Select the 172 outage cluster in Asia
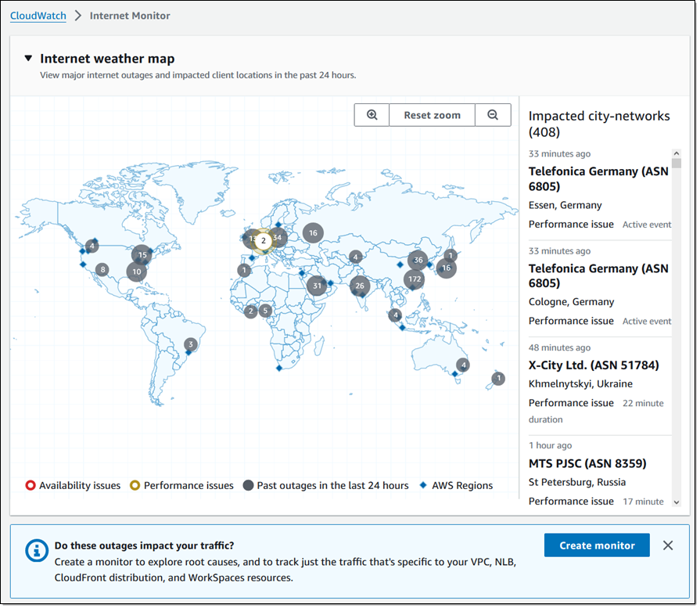The height and width of the screenshot is (608, 700). pyautogui.click(x=415, y=280)
